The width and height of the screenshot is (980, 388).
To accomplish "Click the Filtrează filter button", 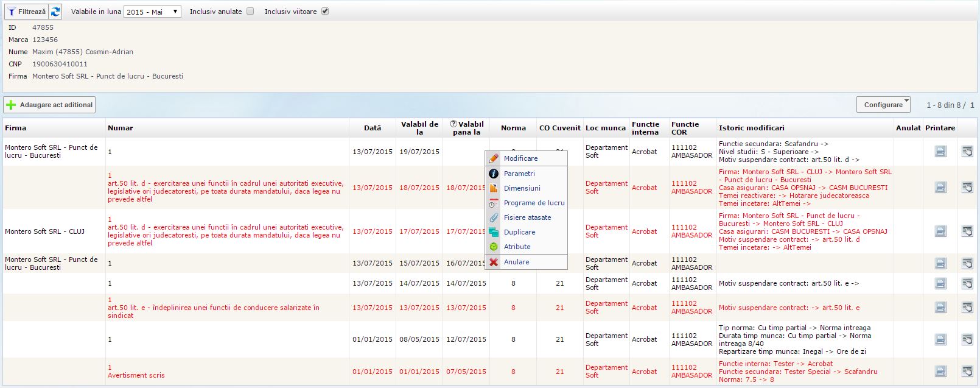I will click(26, 12).
